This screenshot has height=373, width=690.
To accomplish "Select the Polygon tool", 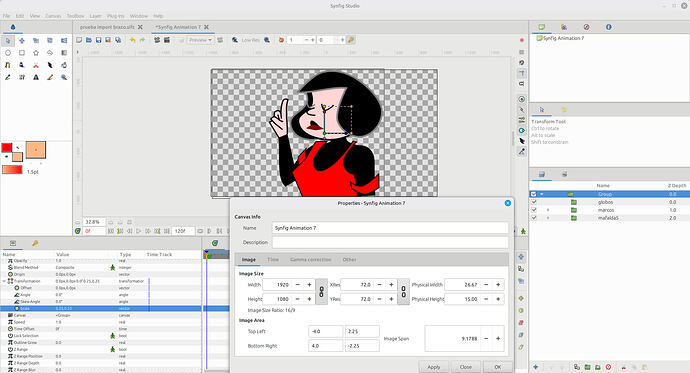I will [50, 53].
